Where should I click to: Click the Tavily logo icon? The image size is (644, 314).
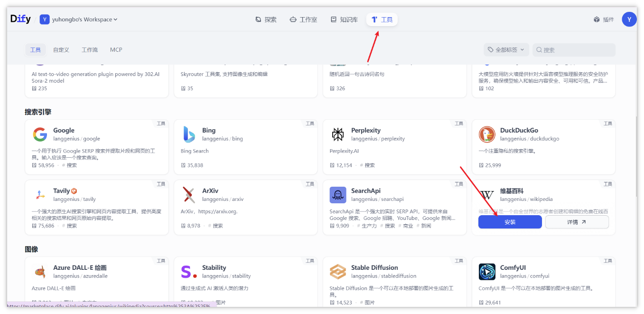[x=40, y=195]
